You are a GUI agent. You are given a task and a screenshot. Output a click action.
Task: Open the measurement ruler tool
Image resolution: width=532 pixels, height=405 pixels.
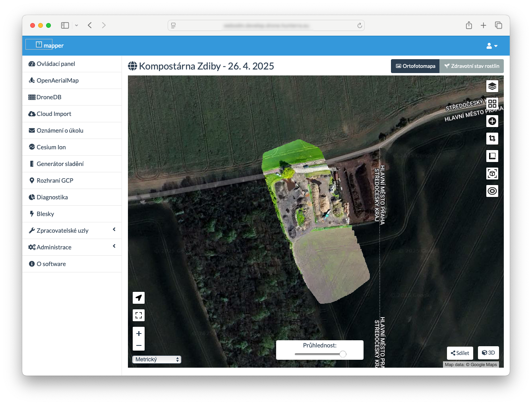(x=492, y=156)
